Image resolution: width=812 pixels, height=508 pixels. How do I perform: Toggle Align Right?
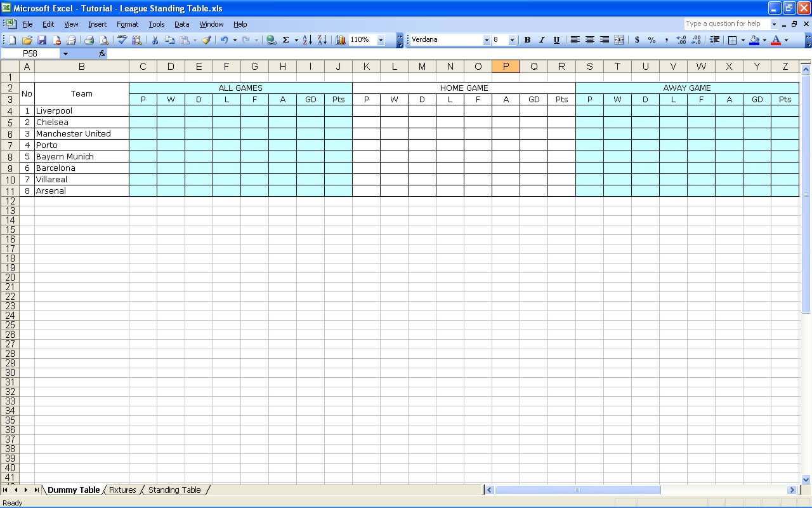[604, 40]
